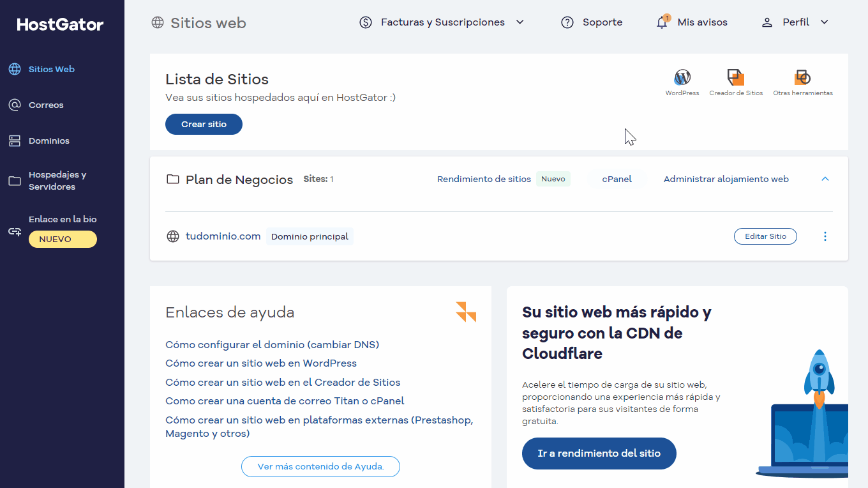Open Dominios in the sidebar
This screenshot has height=488, width=868.
coord(49,141)
